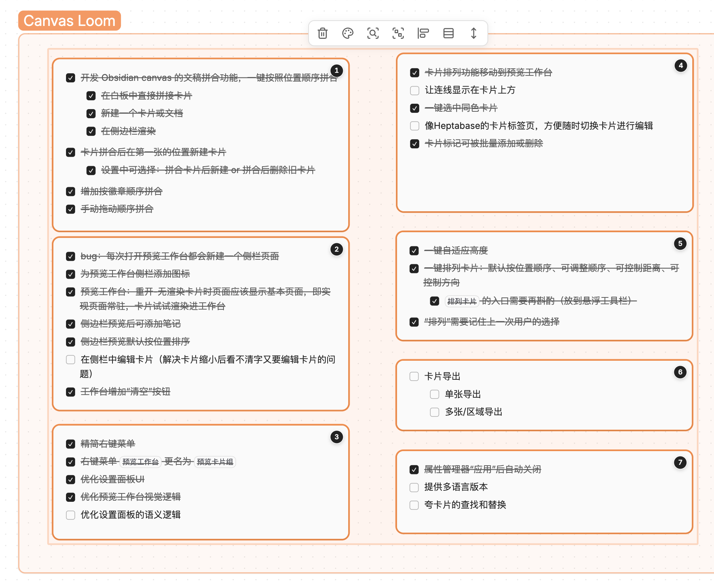Open the palette icon to set color

tap(348, 33)
